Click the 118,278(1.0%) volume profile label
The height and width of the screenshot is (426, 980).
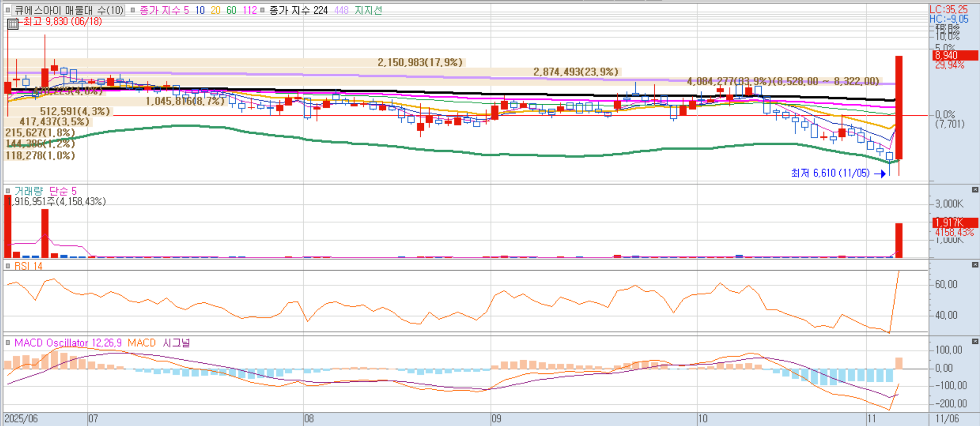tap(40, 155)
